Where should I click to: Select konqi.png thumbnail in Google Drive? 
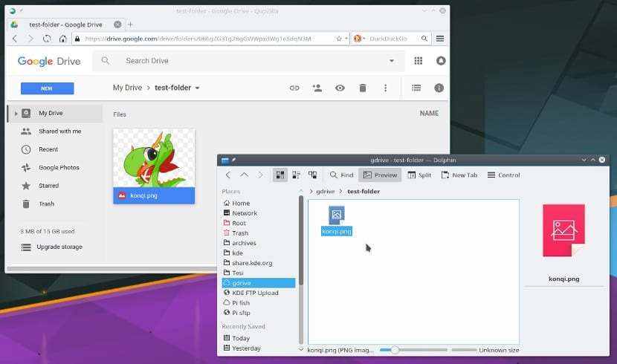pyautogui.click(x=154, y=166)
